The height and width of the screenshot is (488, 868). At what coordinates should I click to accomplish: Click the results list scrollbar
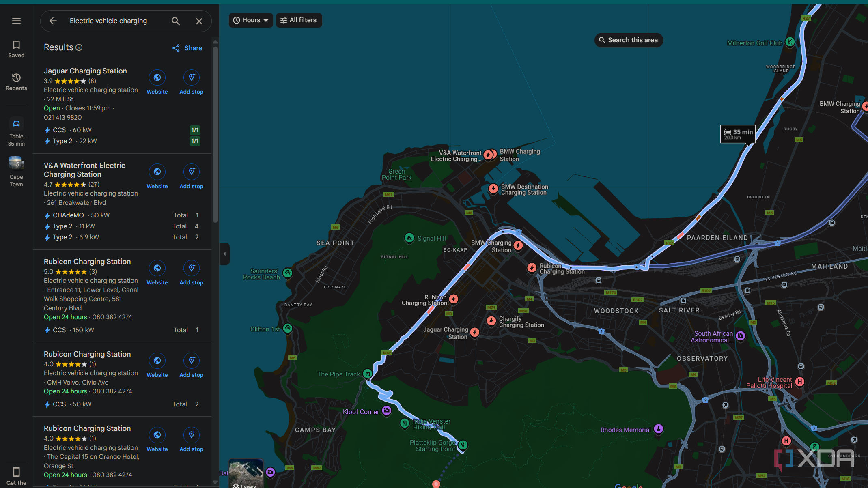pyautogui.click(x=215, y=134)
